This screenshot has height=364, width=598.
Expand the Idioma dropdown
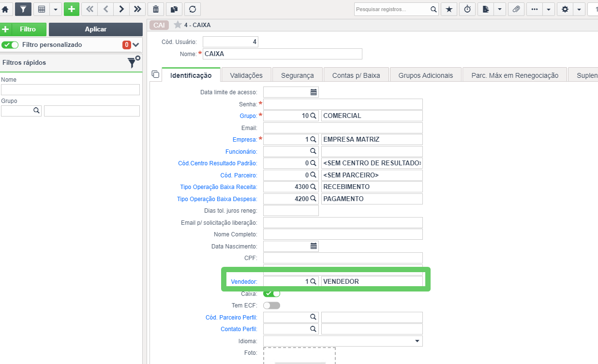point(418,341)
